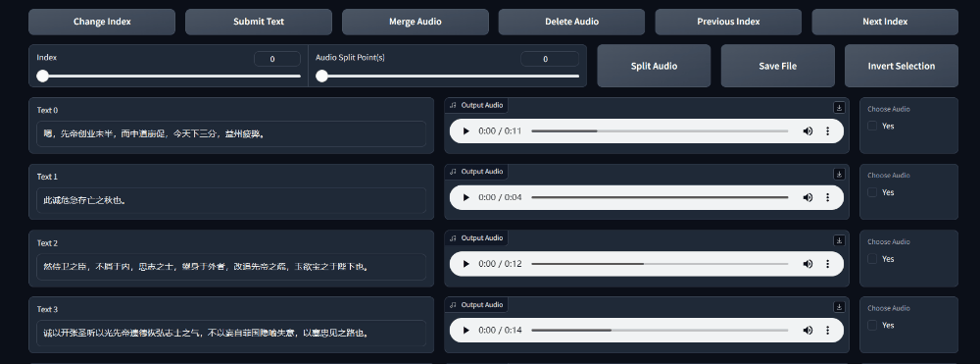980x364 pixels.
Task: Click the Save File button
Action: pyautogui.click(x=777, y=66)
